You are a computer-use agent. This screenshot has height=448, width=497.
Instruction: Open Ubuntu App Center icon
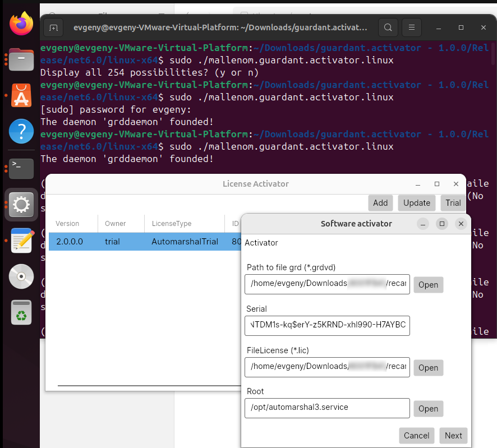21,95
